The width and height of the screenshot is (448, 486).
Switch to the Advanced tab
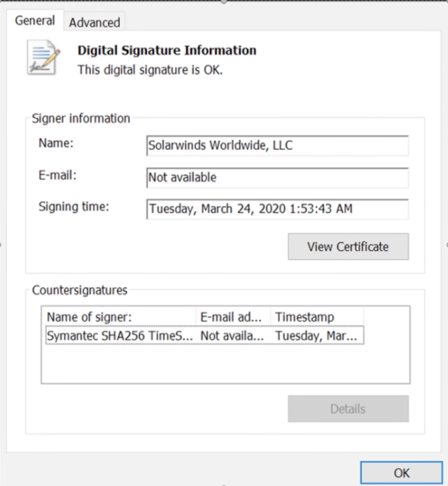94,22
